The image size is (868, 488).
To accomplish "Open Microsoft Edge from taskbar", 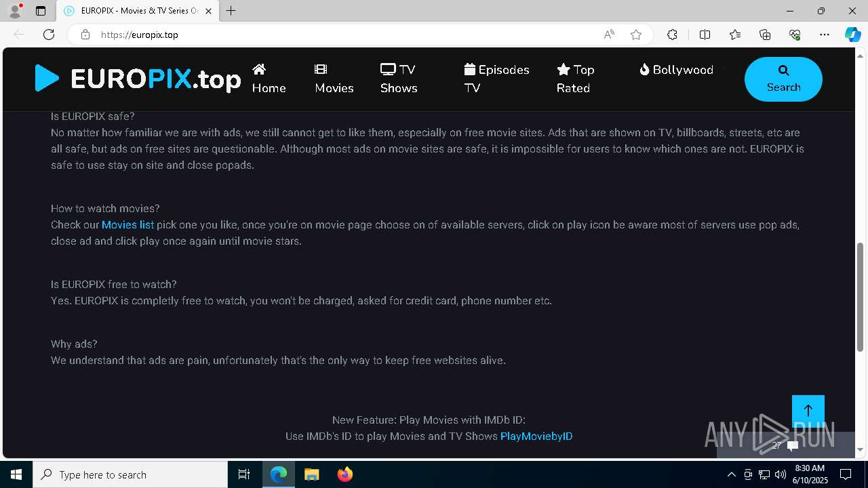I will point(279,474).
